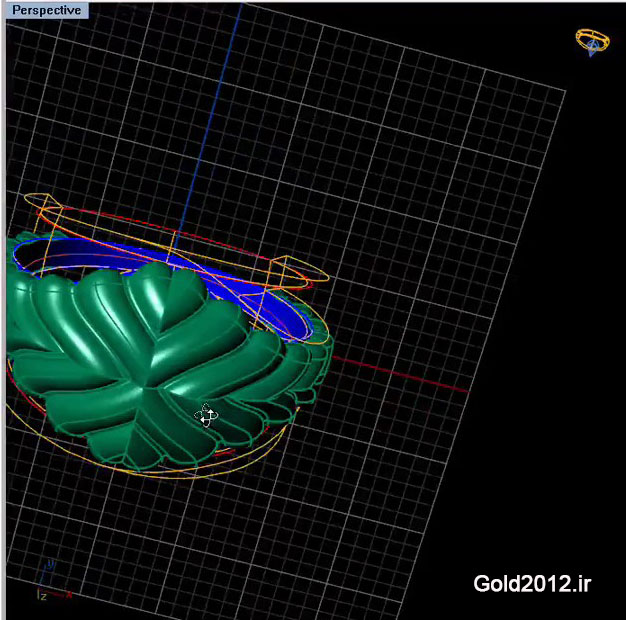Viewport: 626px width, 620px height.
Task: Click the grid's far right corner
Action: [x=565, y=92]
